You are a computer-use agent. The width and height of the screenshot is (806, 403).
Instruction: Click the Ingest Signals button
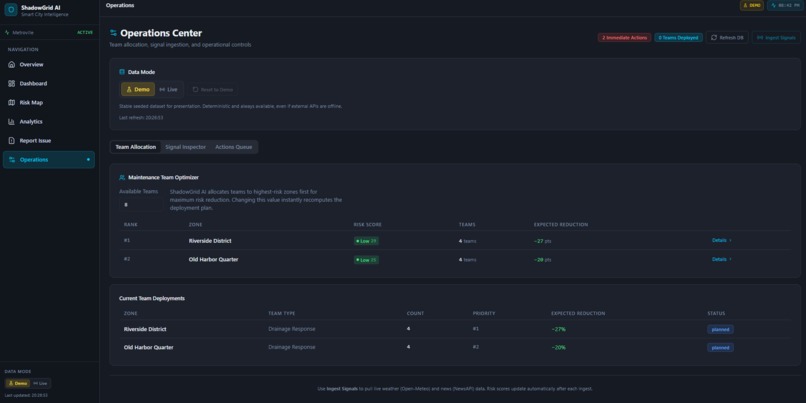pyautogui.click(x=776, y=38)
